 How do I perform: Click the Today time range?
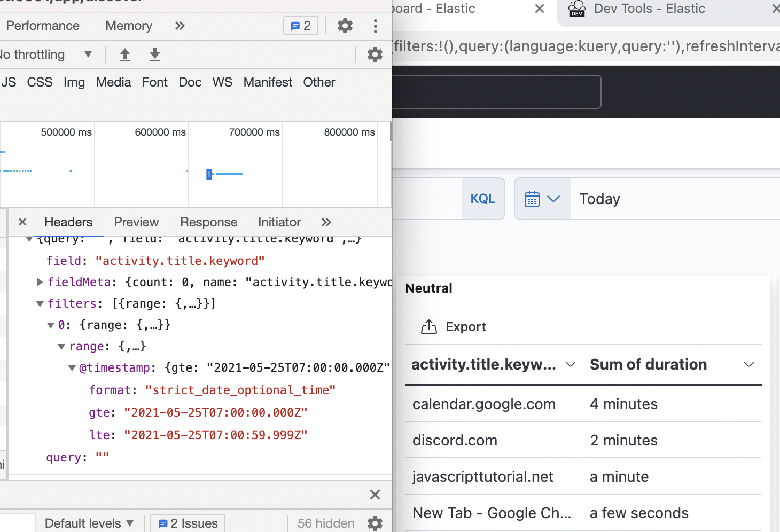pyautogui.click(x=599, y=199)
